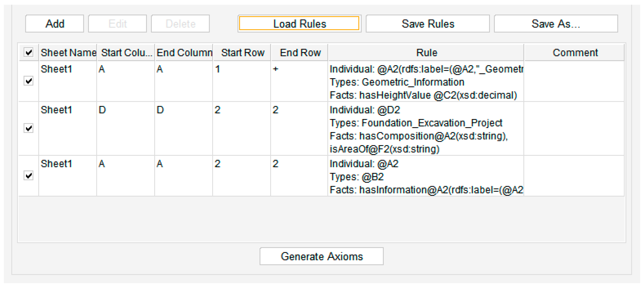Uncheck the Geometric_Information rule checkbox

(x=29, y=81)
